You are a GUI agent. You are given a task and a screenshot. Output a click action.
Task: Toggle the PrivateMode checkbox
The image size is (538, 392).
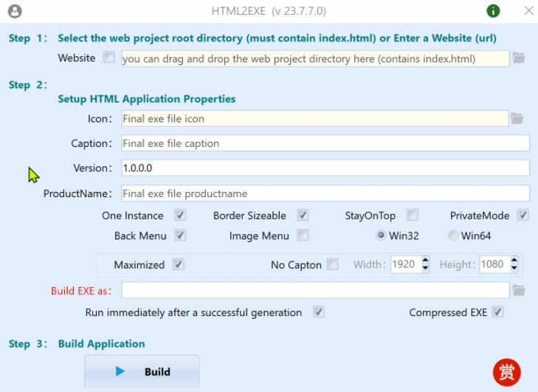point(523,216)
